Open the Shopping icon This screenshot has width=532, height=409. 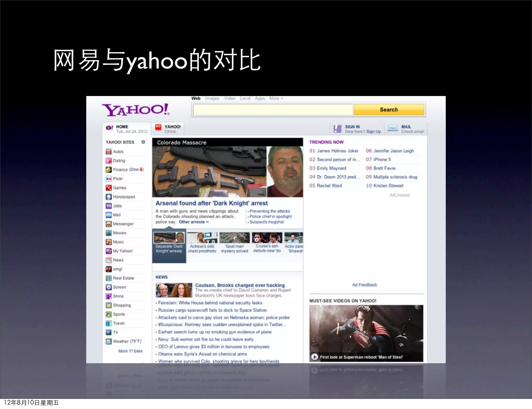pyautogui.click(x=109, y=305)
